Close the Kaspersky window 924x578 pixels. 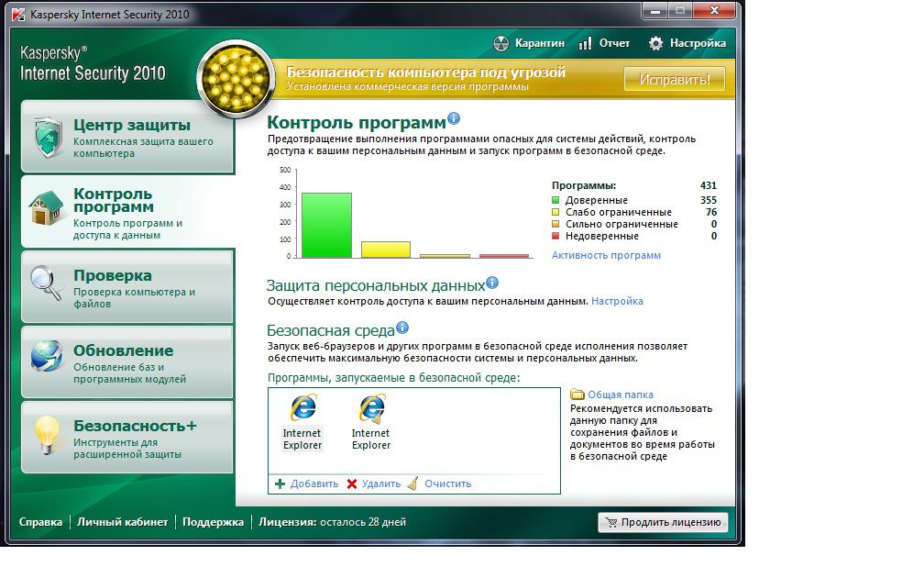(x=714, y=11)
